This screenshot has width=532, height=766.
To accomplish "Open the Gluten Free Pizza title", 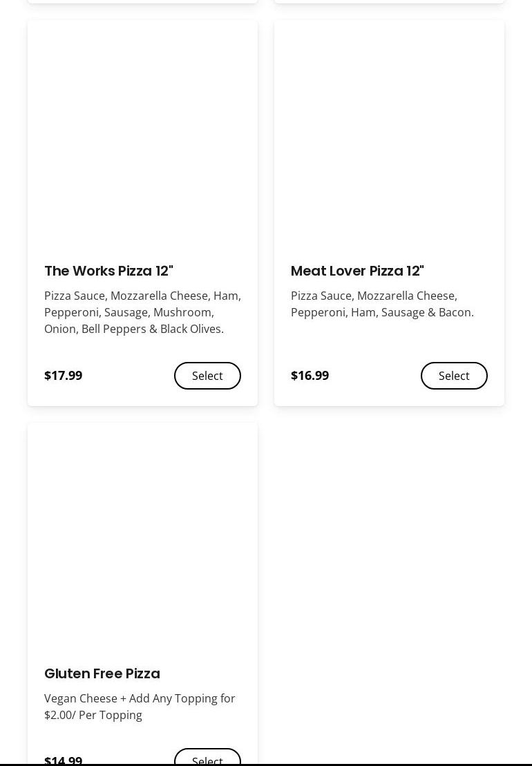I will tap(102, 673).
